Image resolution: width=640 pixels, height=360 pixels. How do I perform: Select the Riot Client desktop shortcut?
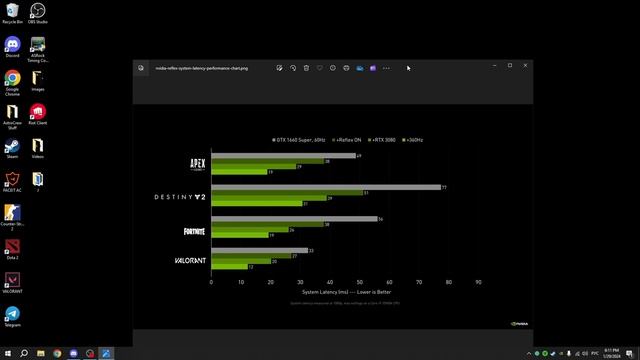pos(38,114)
